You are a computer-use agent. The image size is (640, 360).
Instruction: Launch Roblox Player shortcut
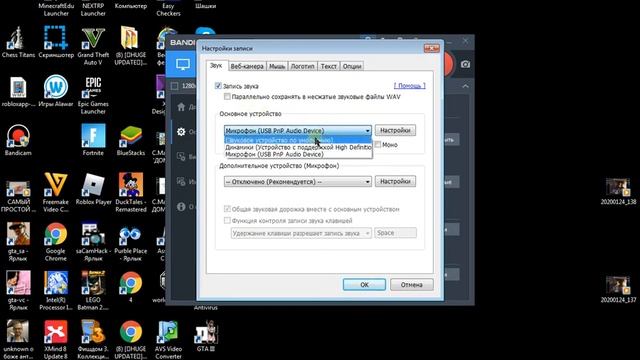(x=93, y=189)
